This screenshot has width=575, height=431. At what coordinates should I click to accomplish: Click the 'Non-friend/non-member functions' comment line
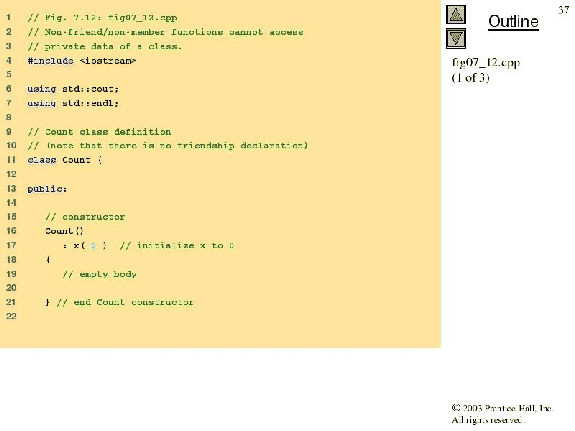[165, 32]
